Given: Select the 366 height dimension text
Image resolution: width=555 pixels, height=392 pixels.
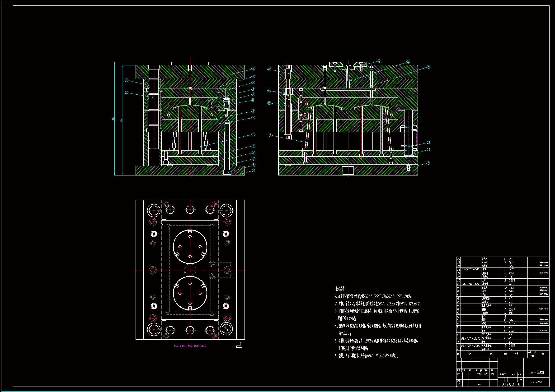Looking at the screenshot, I should point(113,119).
